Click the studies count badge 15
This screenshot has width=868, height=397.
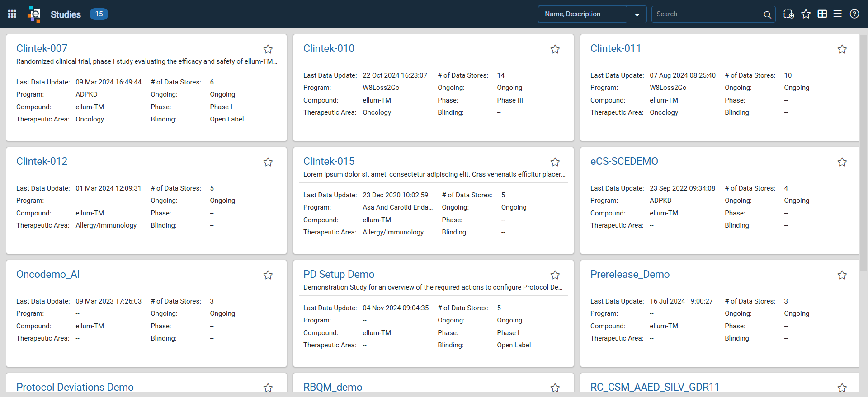click(99, 14)
